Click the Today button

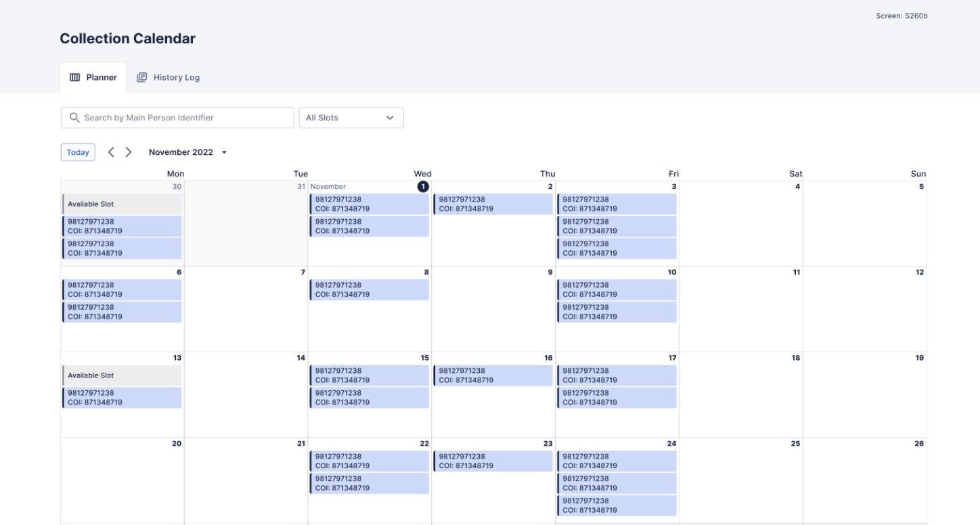tap(77, 152)
